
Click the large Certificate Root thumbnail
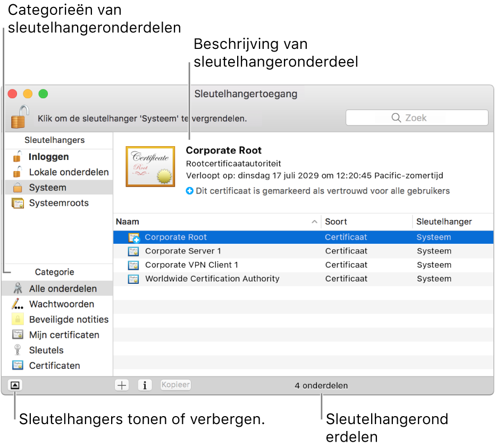pos(150,166)
